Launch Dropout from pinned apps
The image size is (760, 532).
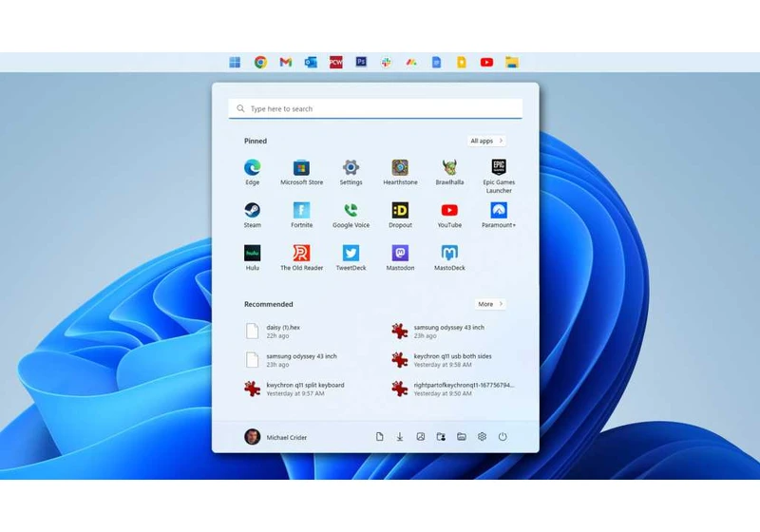pyautogui.click(x=400, y=215)
